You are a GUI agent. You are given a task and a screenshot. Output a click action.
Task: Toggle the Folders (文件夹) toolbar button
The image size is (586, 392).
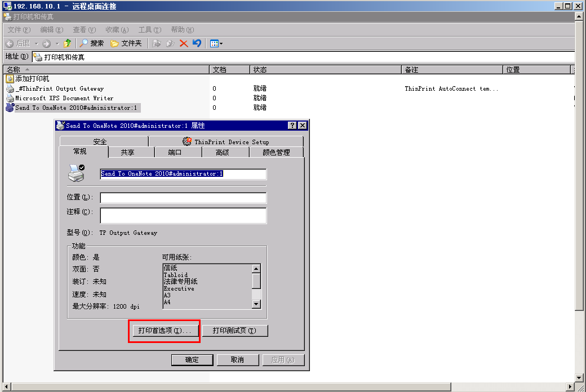[x=126, y=43]
